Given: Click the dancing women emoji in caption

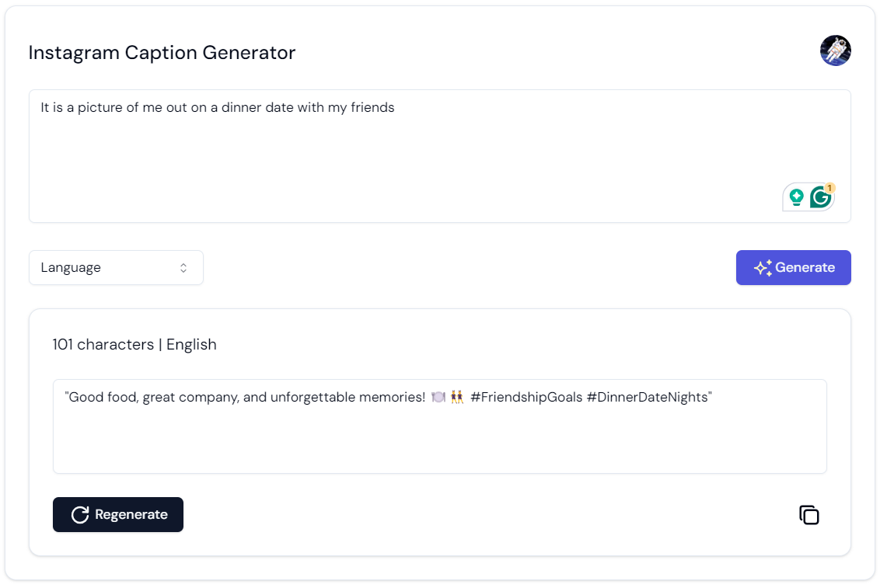Looking at the screenshot, I should (457, 397).
